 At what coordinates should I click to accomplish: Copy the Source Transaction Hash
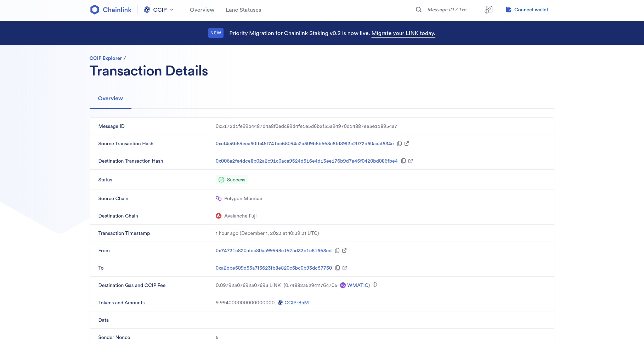pyautogui.click(x=400, y=143)
